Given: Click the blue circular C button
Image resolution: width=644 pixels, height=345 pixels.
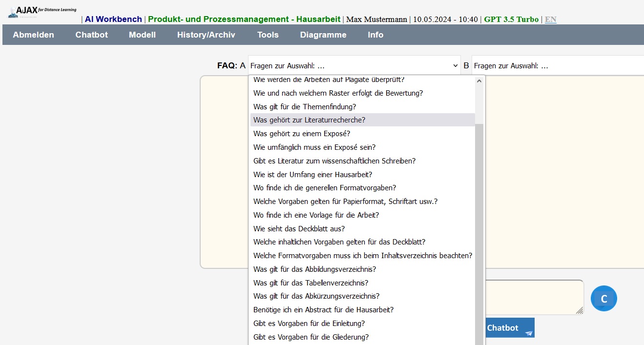Looking at the screenshot, I should pyautogui.click(x=603, y=299).
